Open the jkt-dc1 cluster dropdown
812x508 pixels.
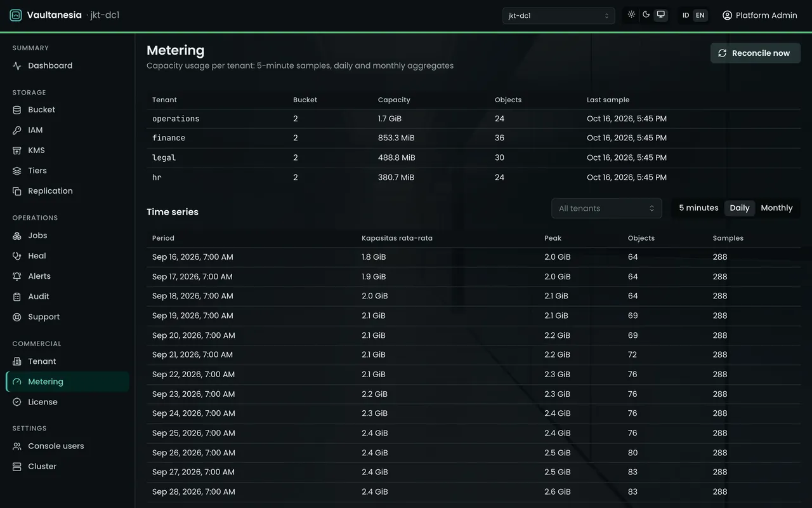point(558,16)
